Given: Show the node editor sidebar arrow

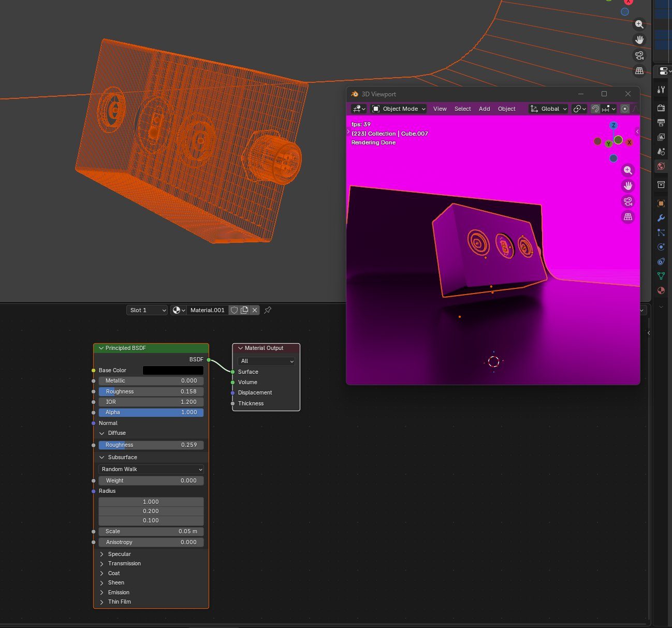Looking at the screenshot, I should pos(649,333).
